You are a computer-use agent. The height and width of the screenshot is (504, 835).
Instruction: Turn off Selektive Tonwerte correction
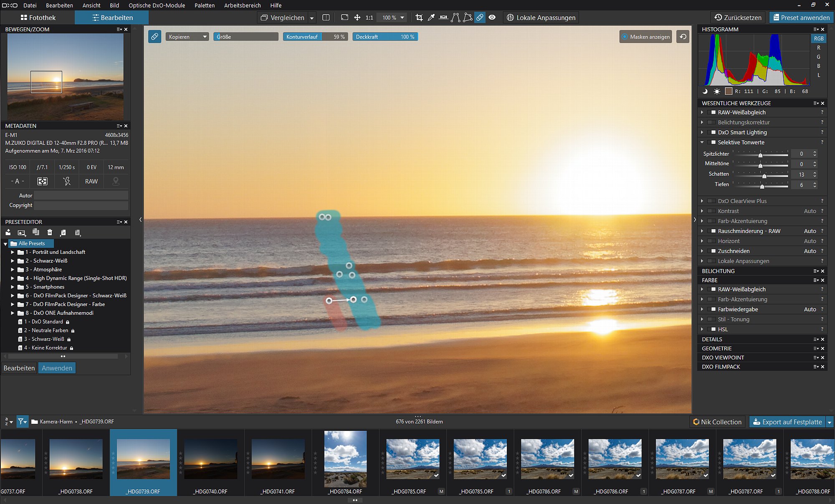(x=712, y=142)
